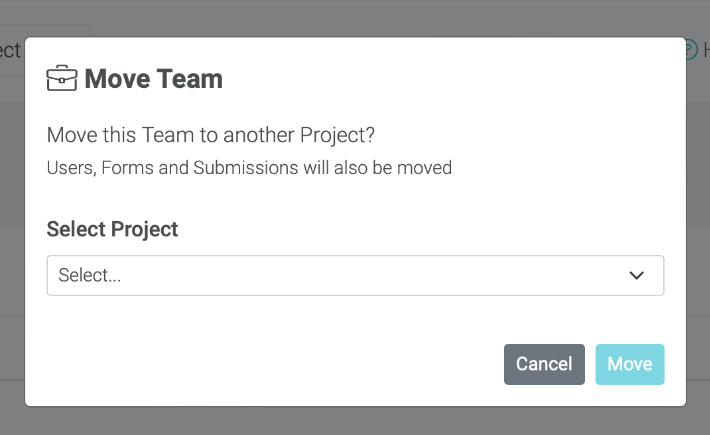Cancel the Move Team dialog
This screenshot has height=435, width=710.
coord(544,364)
